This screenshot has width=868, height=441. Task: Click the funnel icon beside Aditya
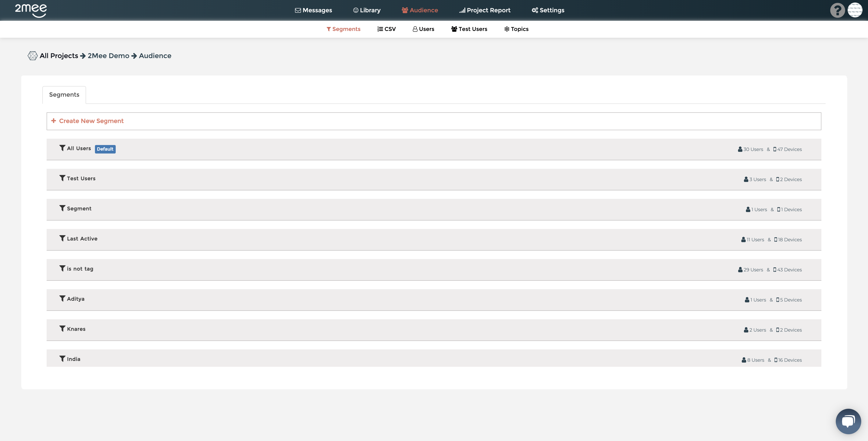click(62, 299)
